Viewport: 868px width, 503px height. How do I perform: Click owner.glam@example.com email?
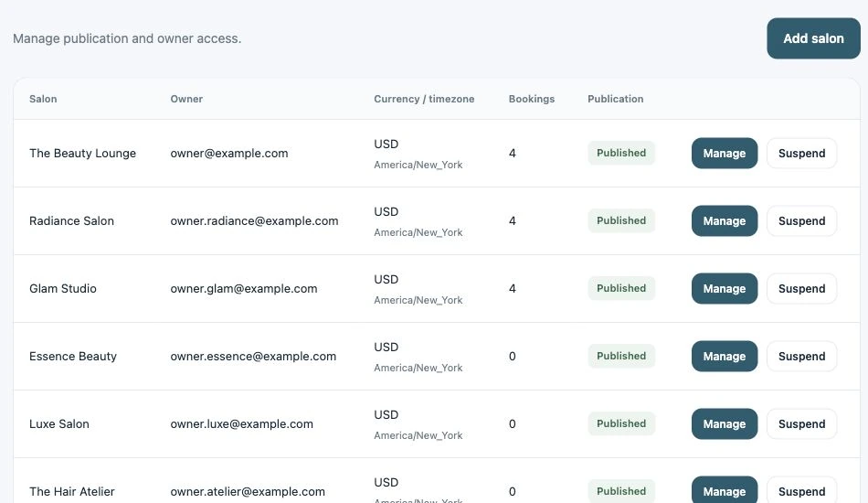[244, 288]
